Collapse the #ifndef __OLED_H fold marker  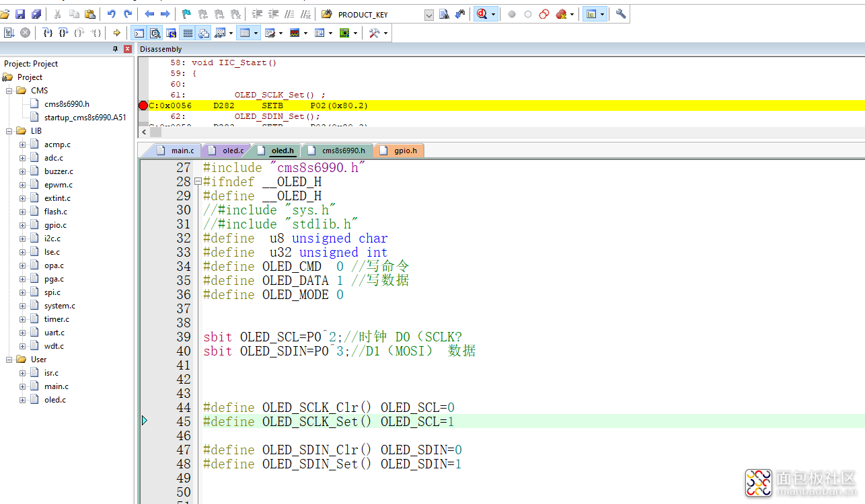point(198,182)
